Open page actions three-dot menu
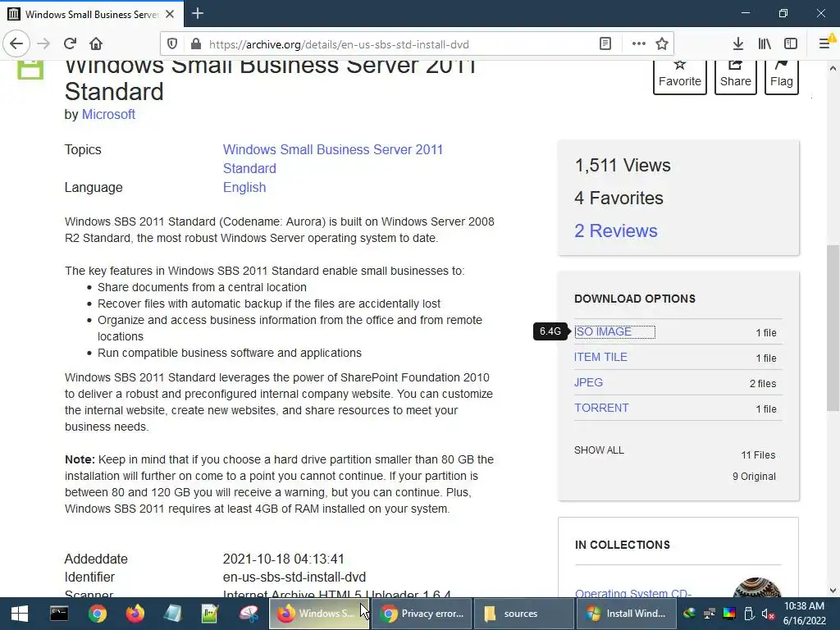The width and height of the screenshot is (840, 630). click(638, 44)
